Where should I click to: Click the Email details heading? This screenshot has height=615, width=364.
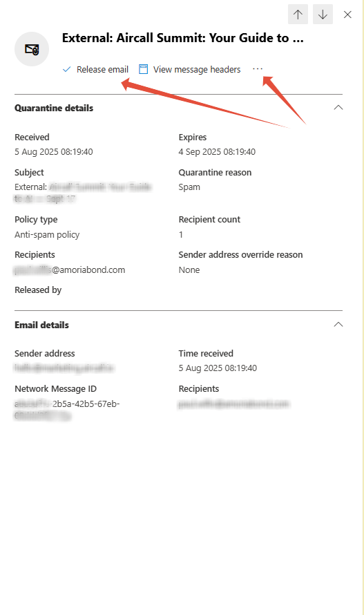pos(41,325)
